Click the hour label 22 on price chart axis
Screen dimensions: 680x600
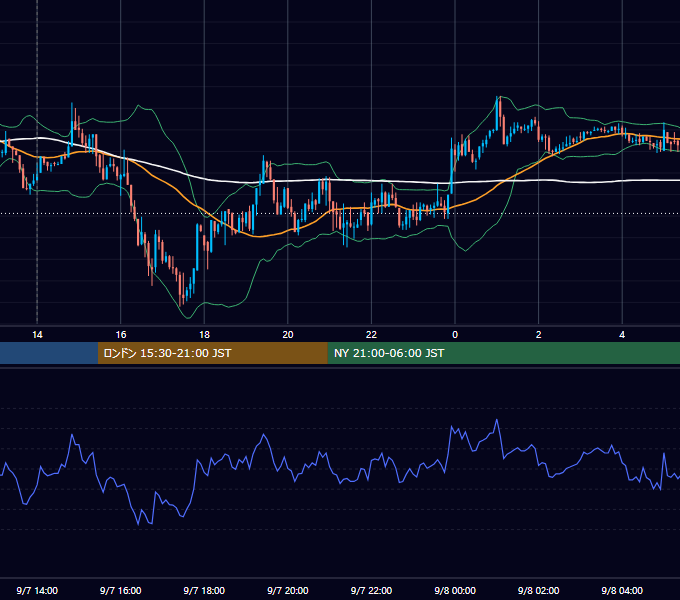point(371,335)
